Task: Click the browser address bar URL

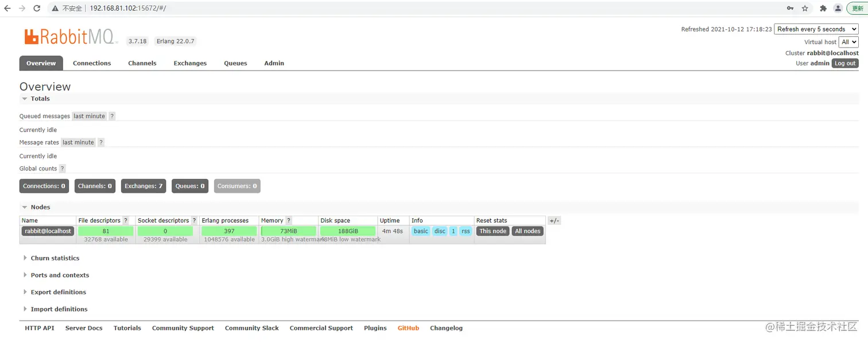Action: (x=128, y=9)
